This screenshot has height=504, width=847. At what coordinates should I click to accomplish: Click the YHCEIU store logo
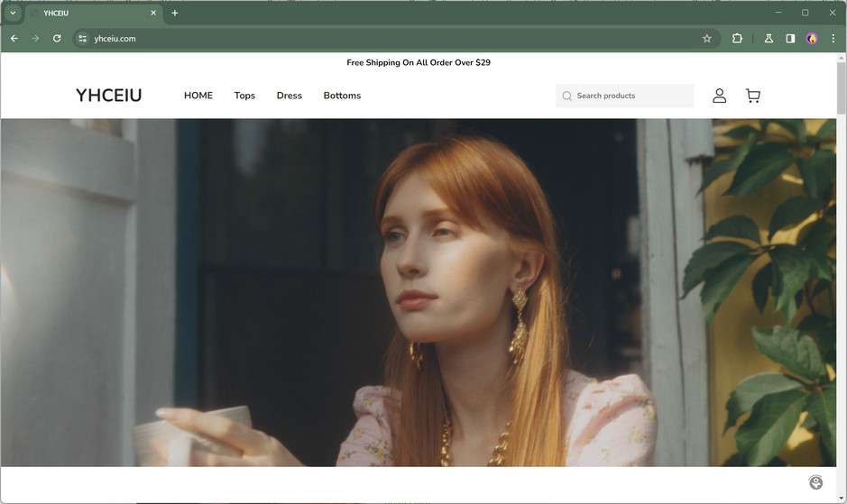(108, 96)
